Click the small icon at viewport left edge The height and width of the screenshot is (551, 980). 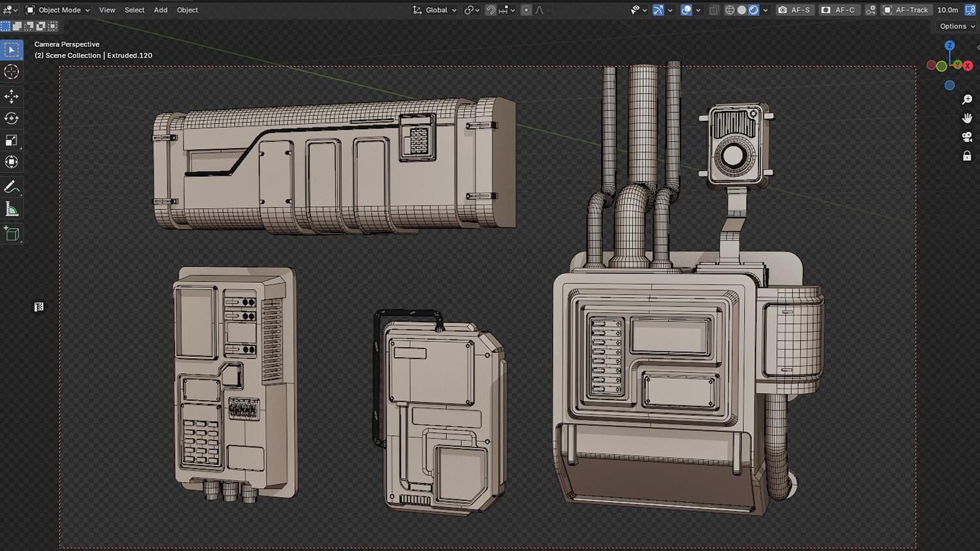(x=39, y=307)
